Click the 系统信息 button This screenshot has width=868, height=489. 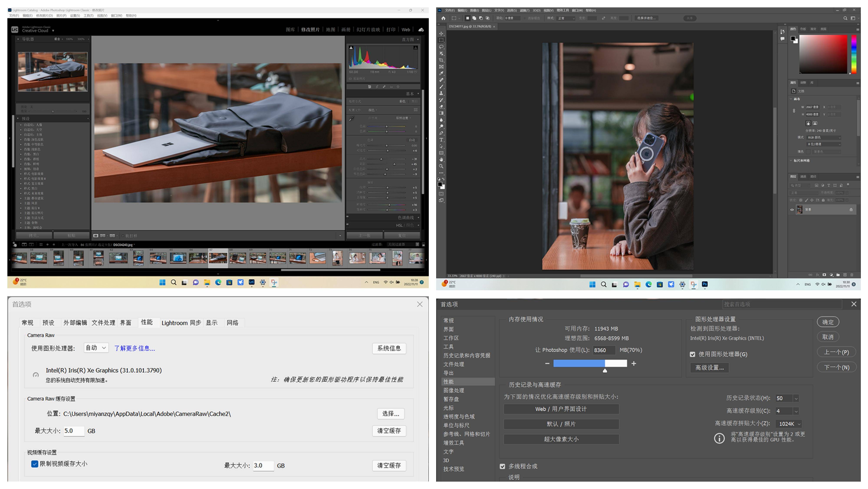coord(389,348)
